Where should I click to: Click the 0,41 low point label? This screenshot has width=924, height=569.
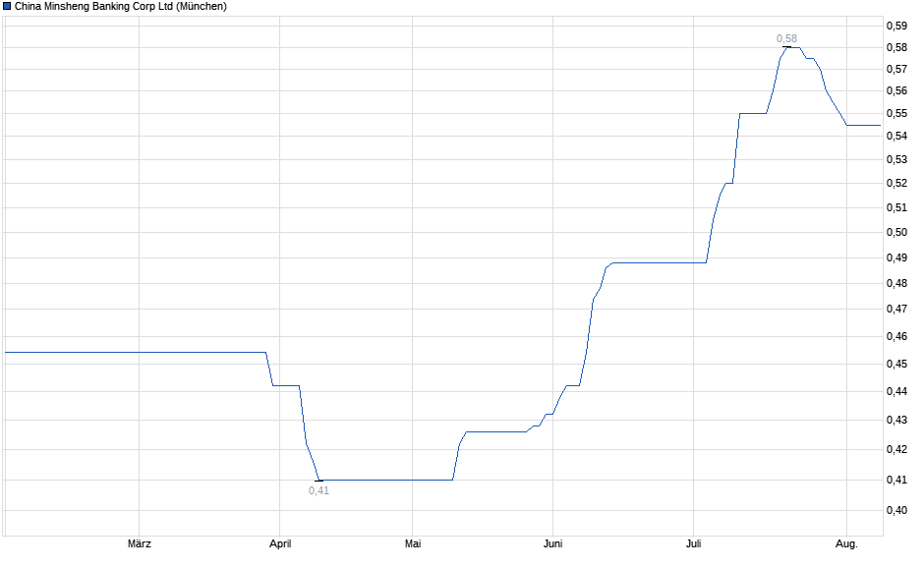point(318,490)
